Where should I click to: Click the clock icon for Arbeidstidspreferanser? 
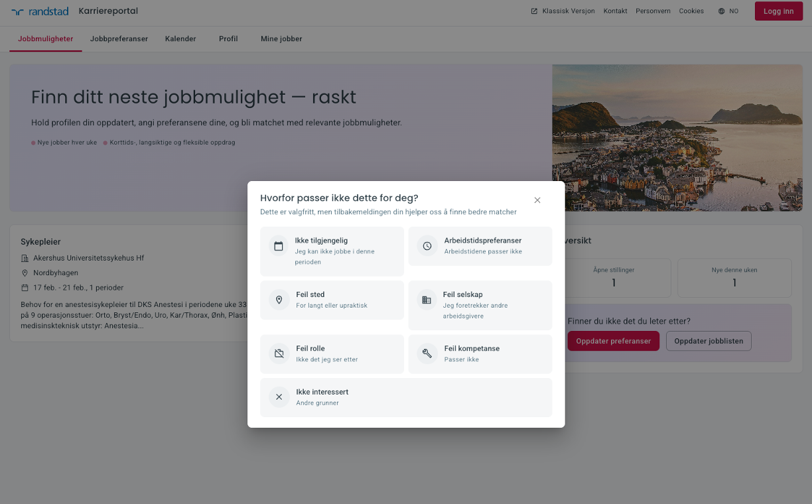point(427,246)
